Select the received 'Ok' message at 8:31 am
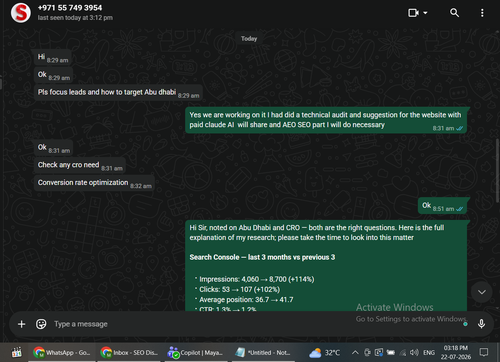 [53, 148]
